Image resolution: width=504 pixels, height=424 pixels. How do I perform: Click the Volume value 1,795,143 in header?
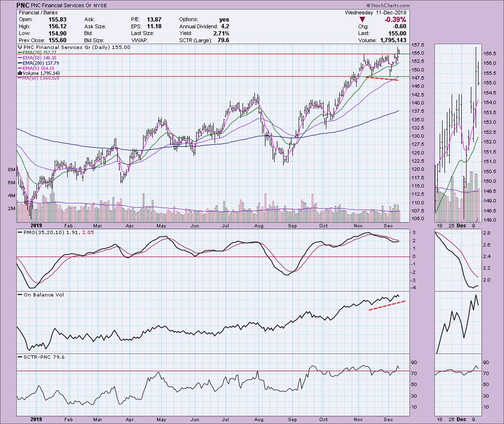pos(393,40)
